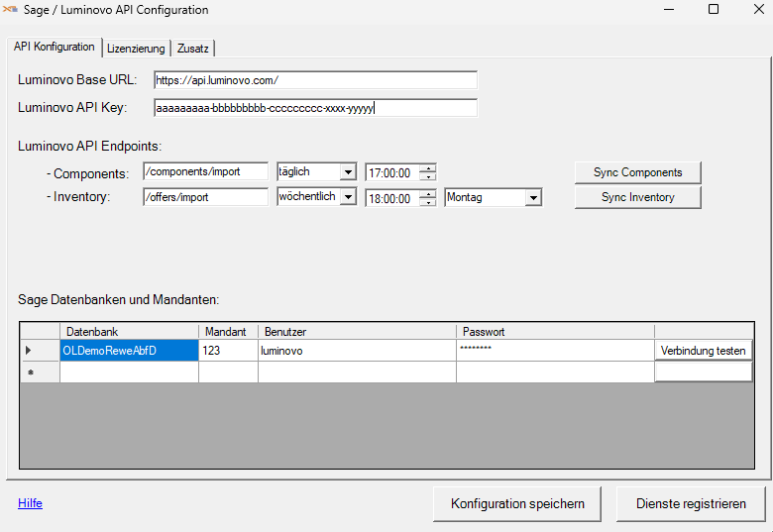773x532 pixels.
Task: Expand the Montag weekday dropdown
Action: (533, 198)
